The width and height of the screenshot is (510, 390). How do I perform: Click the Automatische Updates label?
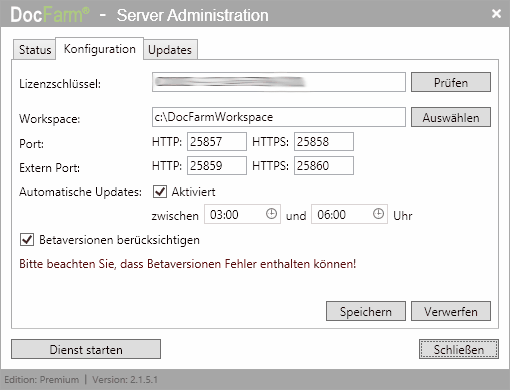click(x=80, y=192)
